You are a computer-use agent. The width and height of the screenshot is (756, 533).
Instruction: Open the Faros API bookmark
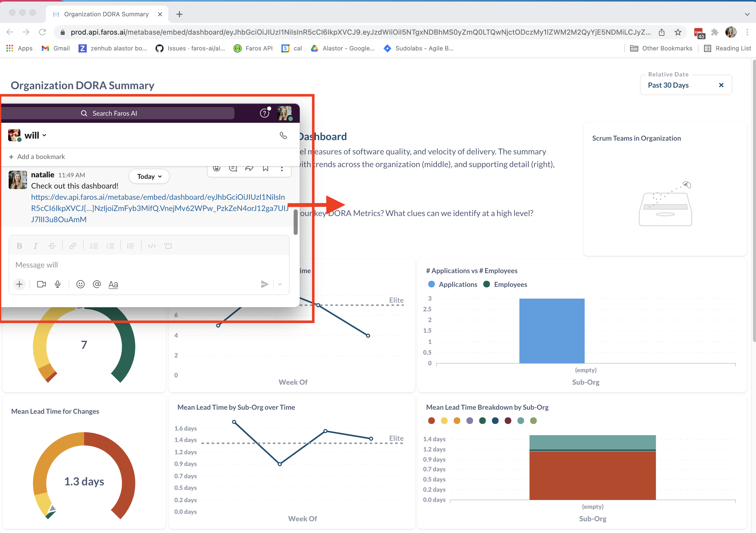click(253, 48)
